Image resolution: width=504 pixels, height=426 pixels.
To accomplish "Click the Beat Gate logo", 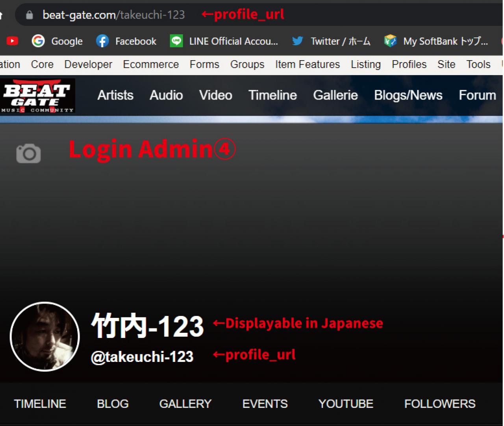I will 37,96.
